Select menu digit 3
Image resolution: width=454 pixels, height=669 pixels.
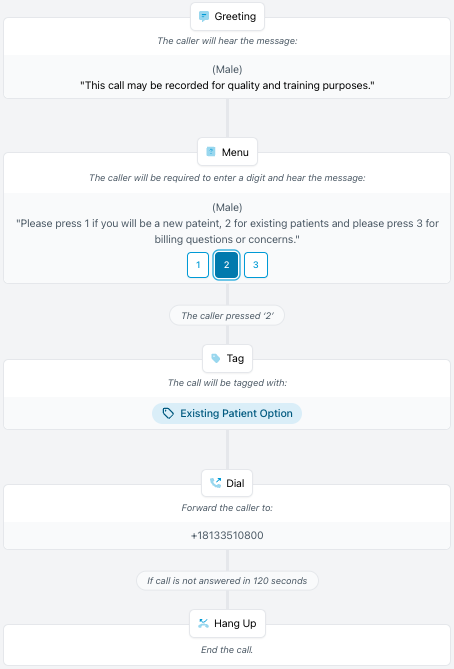tap(256, 265)
